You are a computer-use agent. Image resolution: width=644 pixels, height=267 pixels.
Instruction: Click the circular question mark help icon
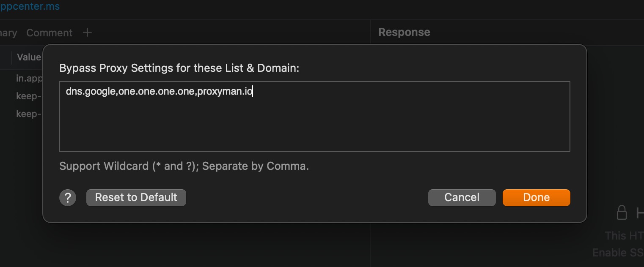pos(68,197)
